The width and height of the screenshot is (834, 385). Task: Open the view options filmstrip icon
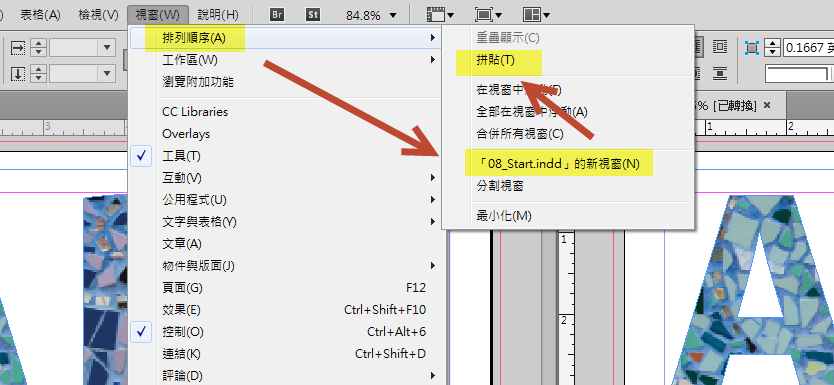[440, 15]
